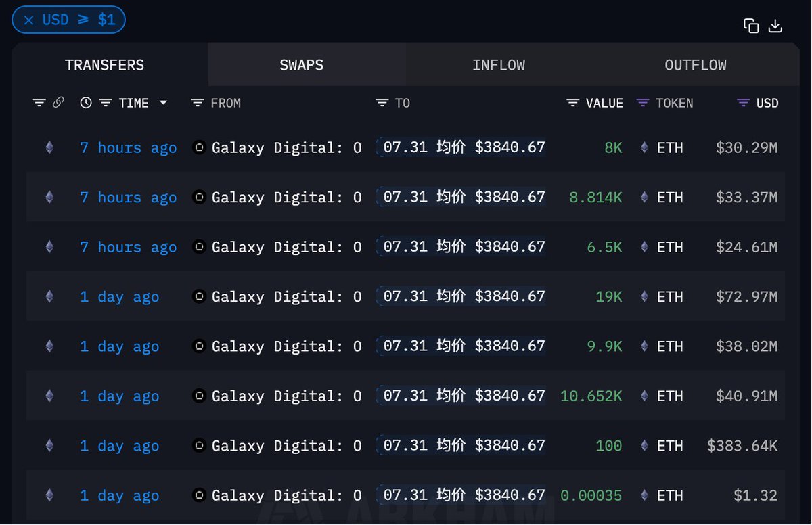Viewport: 812px width, 525px height.
Task: Select the 8.814K value cell
Action: [595, 198]
